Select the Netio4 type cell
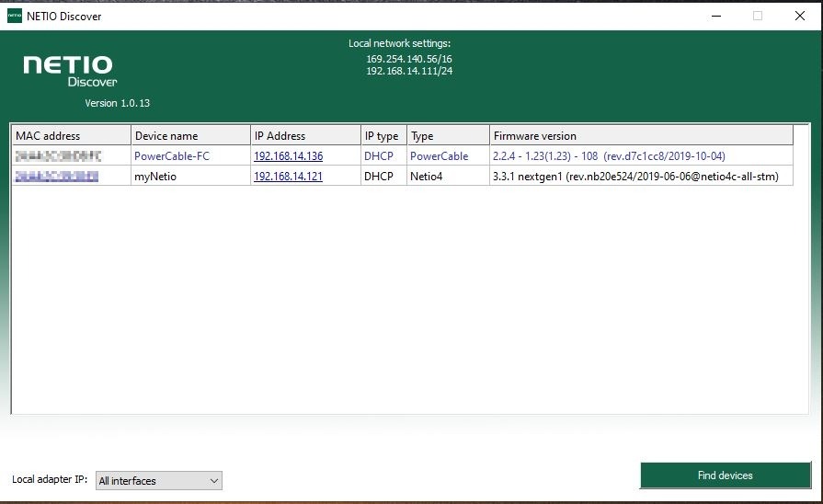 (448, 177)
